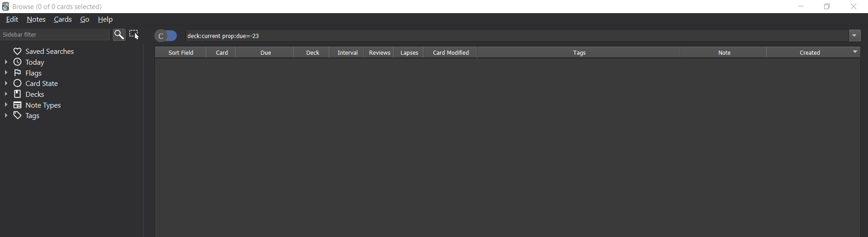Viewport: 868px width, 237px height.
Task: Click the Saved Searches heart icon
Action: click(x=18, y=51)
